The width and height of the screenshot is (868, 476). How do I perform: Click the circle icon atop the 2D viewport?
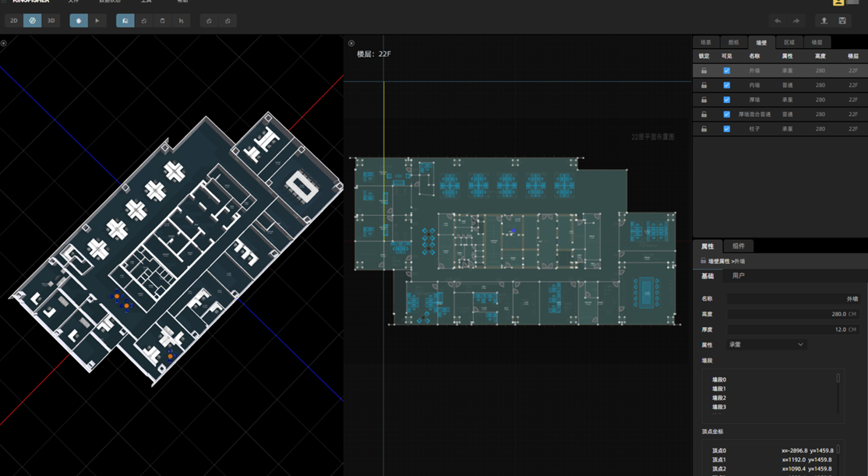click(x=351, y=43)
